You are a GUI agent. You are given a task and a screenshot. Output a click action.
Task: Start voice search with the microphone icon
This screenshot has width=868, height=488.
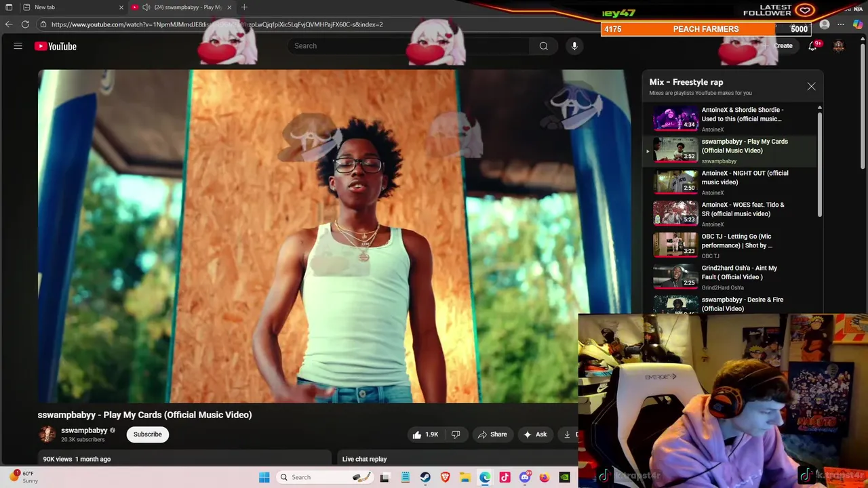click(x=574, y=46)
